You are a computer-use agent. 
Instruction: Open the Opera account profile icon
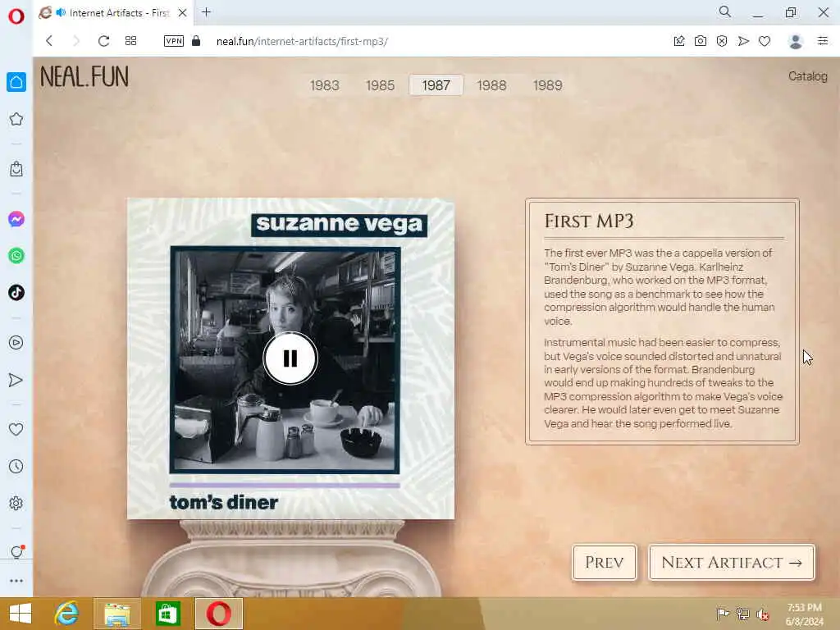click(796, 41)
